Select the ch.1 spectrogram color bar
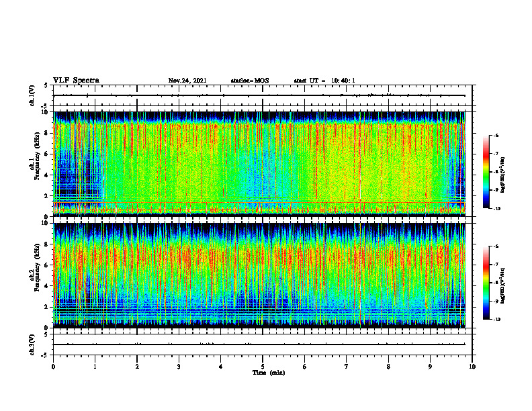Image resolution: width=532 pixels, height=411 pixels. point(486,172)
